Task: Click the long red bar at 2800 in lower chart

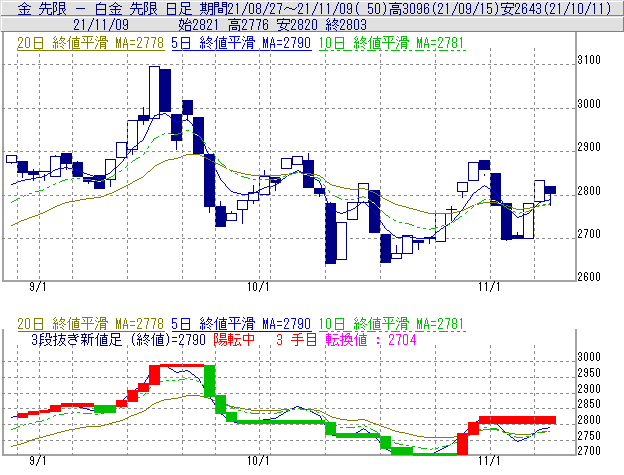Action: (517, 420)
